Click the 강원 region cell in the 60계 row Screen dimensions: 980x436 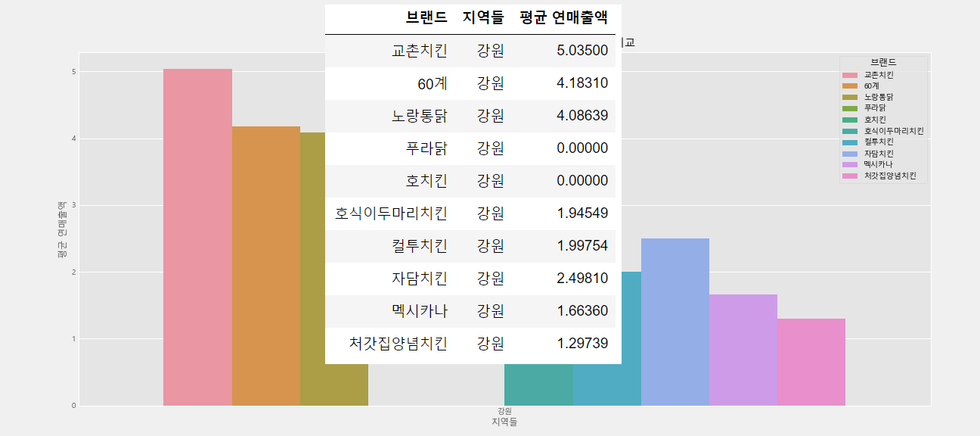click(x=491, y=83)
